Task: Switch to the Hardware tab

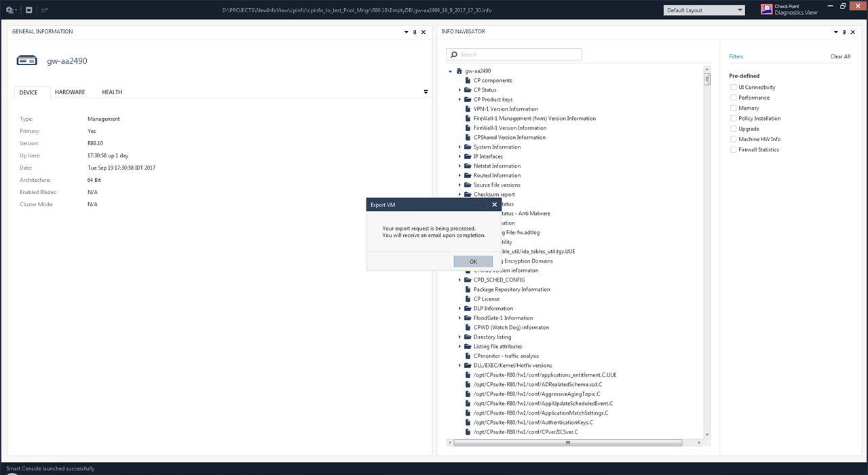Action: pyautogui.click(x=70, y=92)
